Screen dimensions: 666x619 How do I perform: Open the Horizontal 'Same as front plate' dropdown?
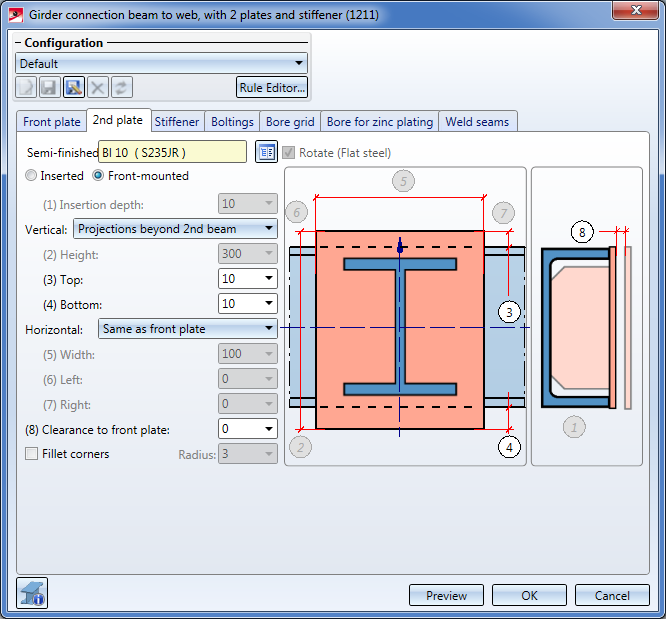[x=268, y=329]
